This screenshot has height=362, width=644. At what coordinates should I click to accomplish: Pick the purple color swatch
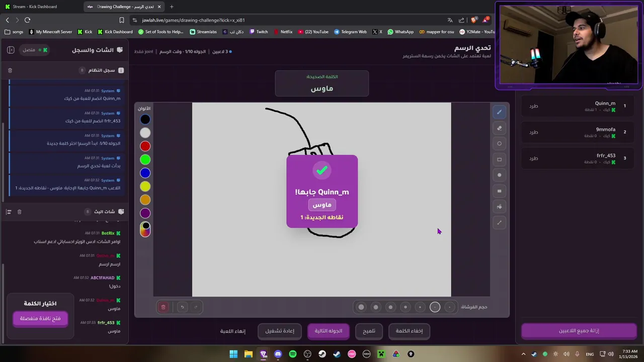click(145, 213)
